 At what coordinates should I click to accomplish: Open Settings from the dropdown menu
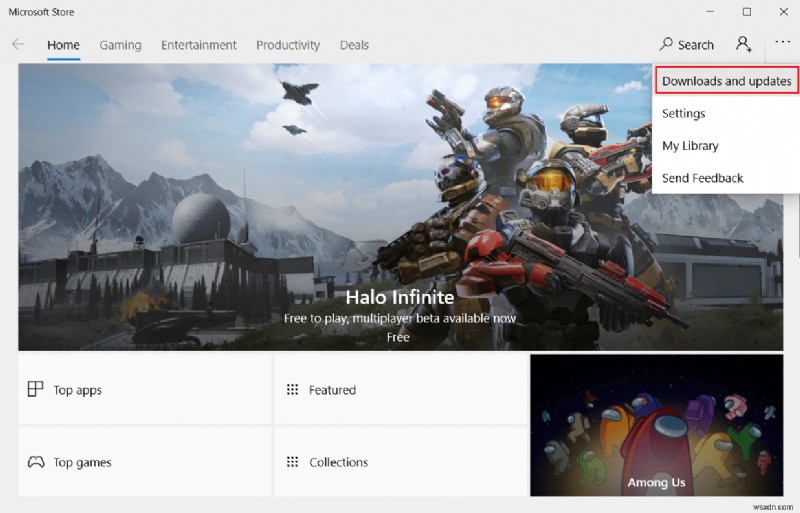[x=684, y=113]
